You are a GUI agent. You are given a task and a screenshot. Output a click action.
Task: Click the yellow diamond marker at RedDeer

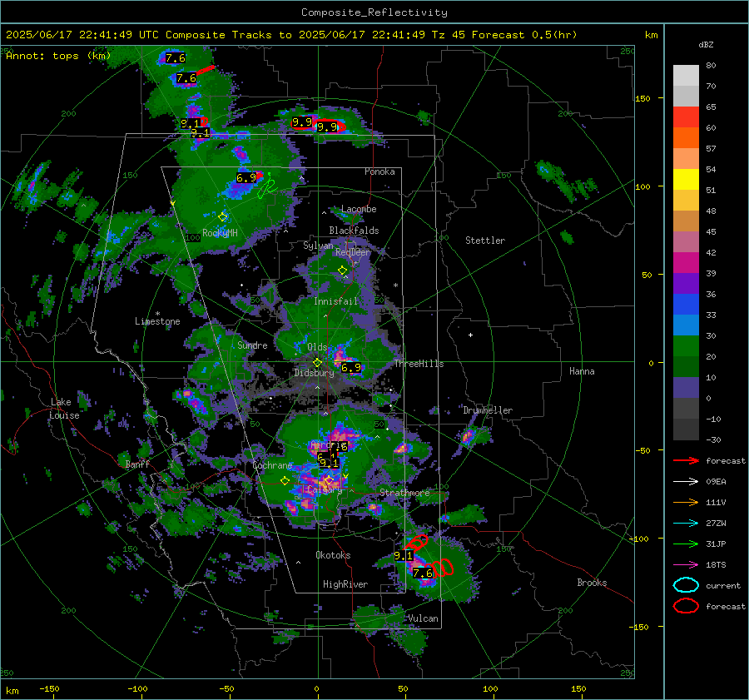tap(342, 271)
